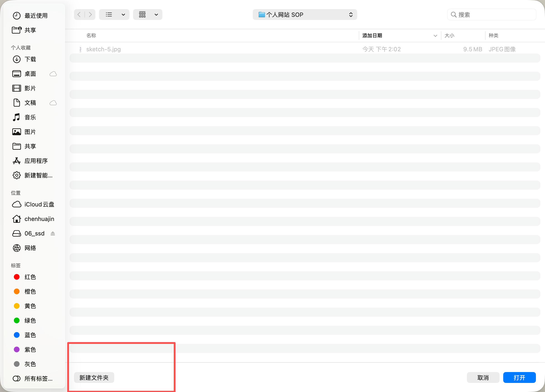
Task: Click the 取消 cancel button
Action: (483, 378)
